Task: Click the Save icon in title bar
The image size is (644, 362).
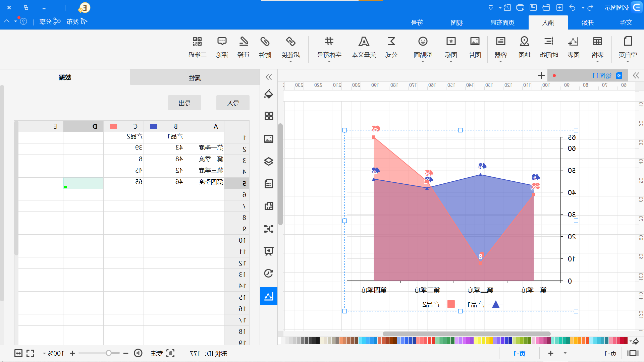Action: coord(533,7)
